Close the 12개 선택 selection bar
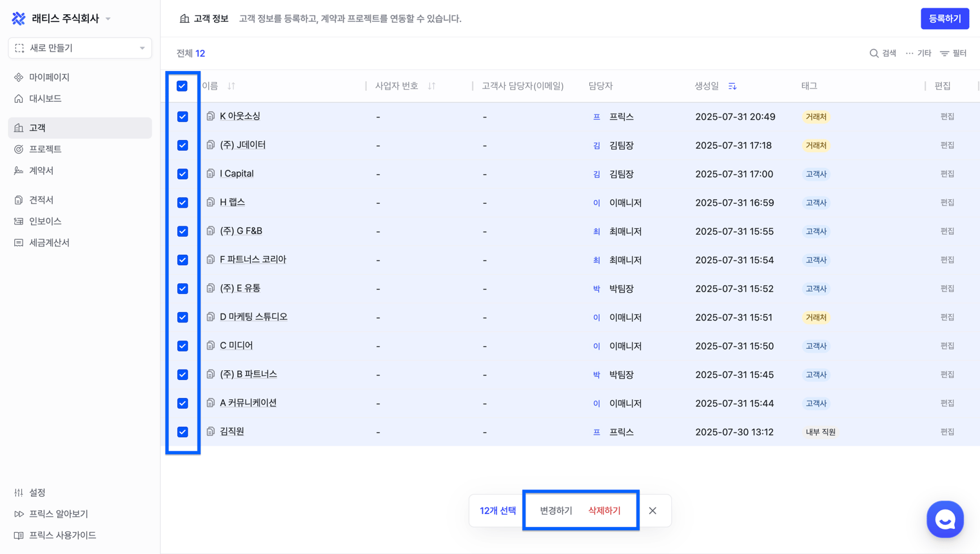The width and height of the screenshot is (980, 554). pyautogui.click(x=652, y=511)
